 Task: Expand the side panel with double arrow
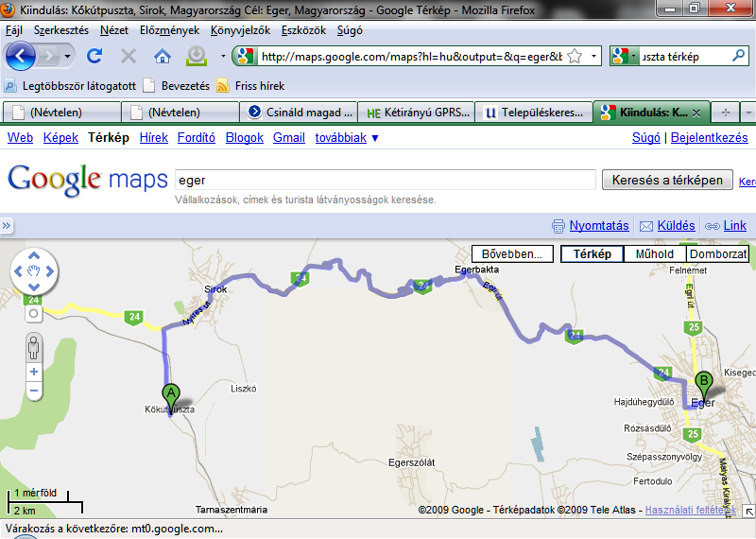click(7, 225)
